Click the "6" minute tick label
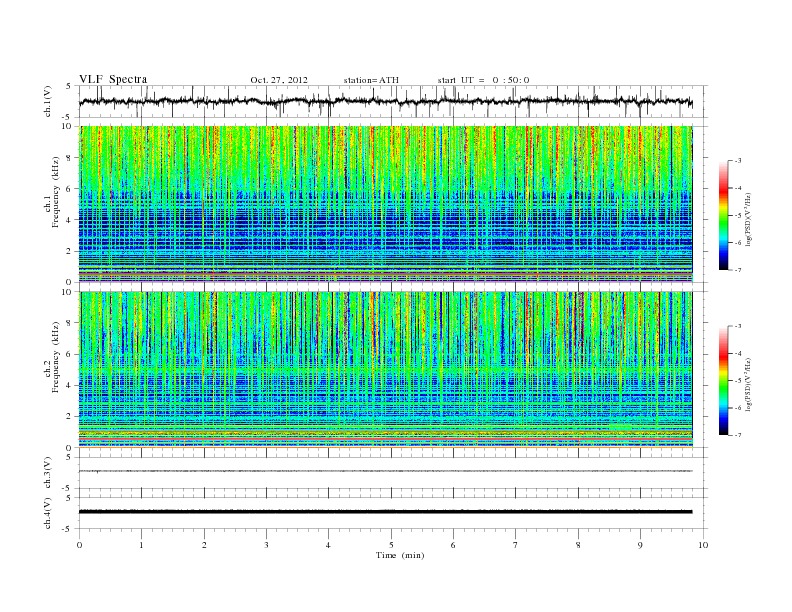This screenshot has height=612, width=792. click(453, 545)
